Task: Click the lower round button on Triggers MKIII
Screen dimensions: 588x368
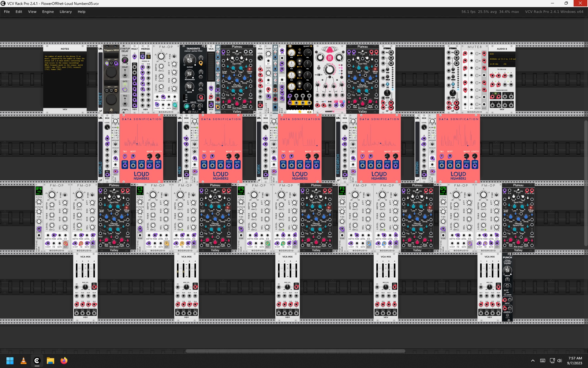Action: [x=111, y=100]
